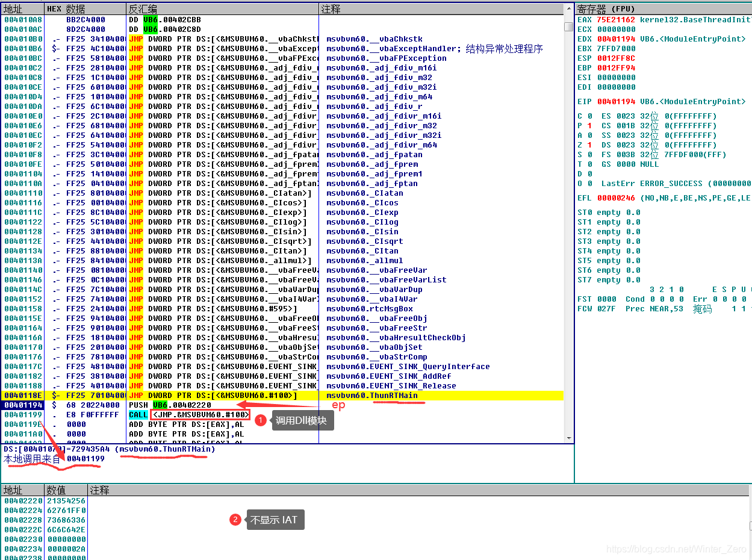Click the comment msvbvm60._CIatan
752x560 pixels.
click(x=365, y=193)
